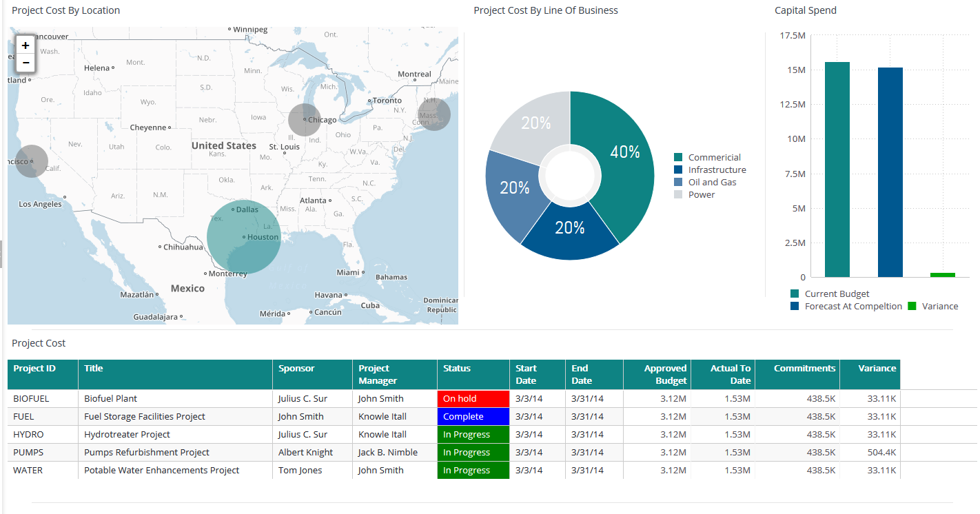The height and width of the screenshot is (514, 980).
Task: Click the bubble near San Francisco
Action: 31,161
